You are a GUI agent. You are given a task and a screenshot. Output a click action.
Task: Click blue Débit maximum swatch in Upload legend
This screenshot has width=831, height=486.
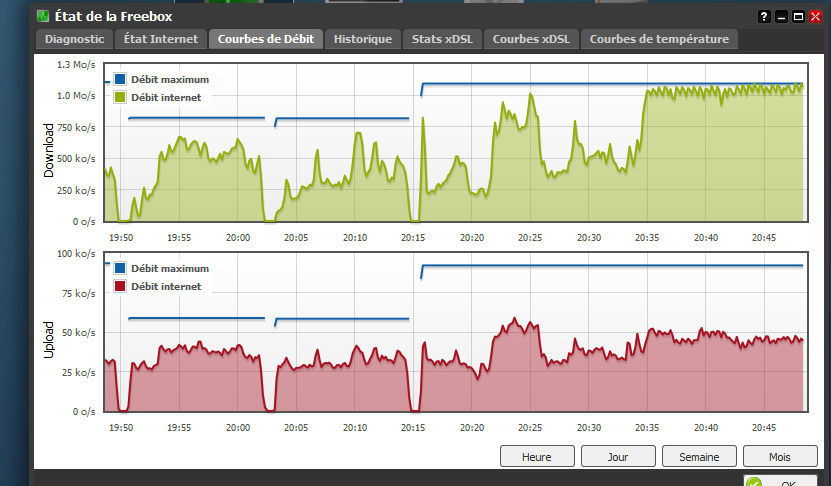(x=120, y=268)
